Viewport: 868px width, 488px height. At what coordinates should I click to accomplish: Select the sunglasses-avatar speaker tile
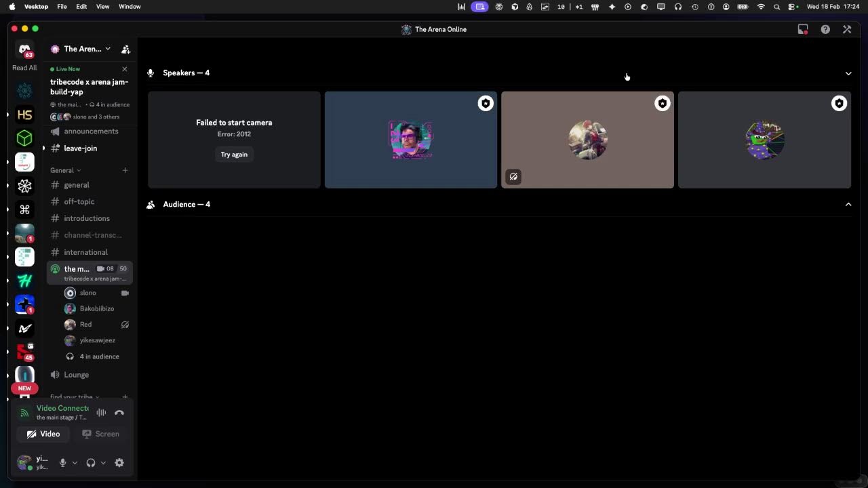[x=411, y=140]
